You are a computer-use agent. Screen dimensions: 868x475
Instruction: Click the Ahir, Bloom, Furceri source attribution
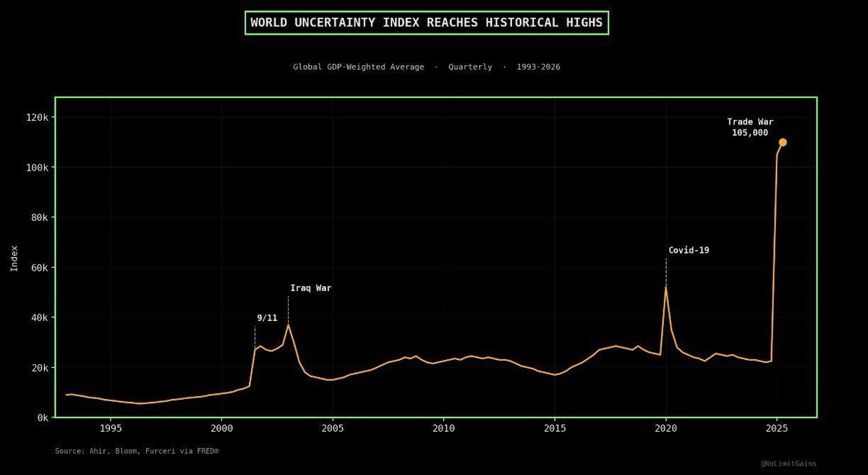135,450
